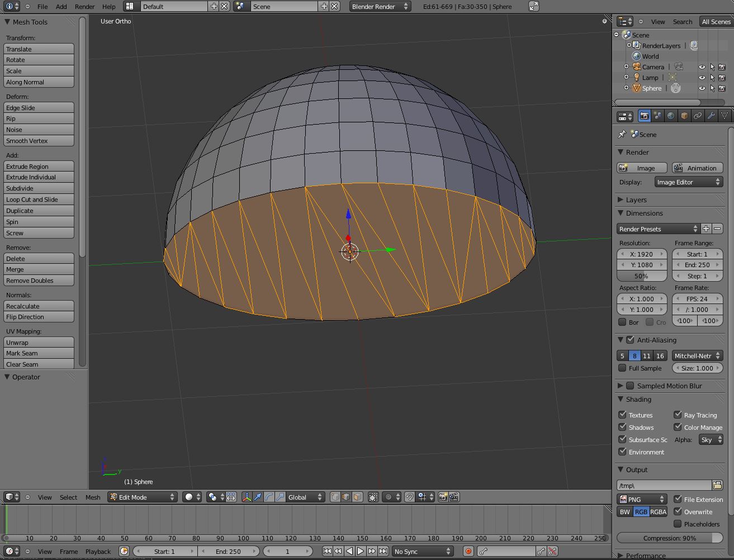Open the Object properties tab (cube icon)
The width and height of the screenshot is (734, 560).
pos(684,116)
